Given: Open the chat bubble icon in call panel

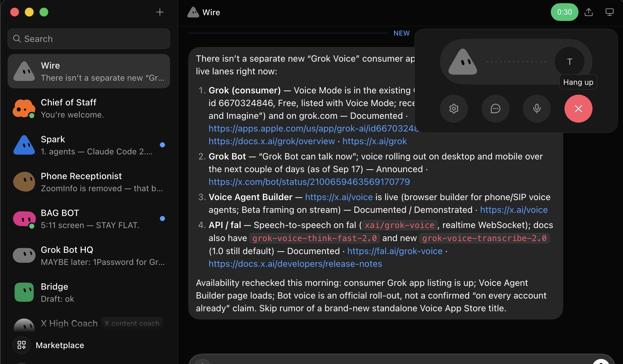Looking at the screenshot, I should point(495,109).
